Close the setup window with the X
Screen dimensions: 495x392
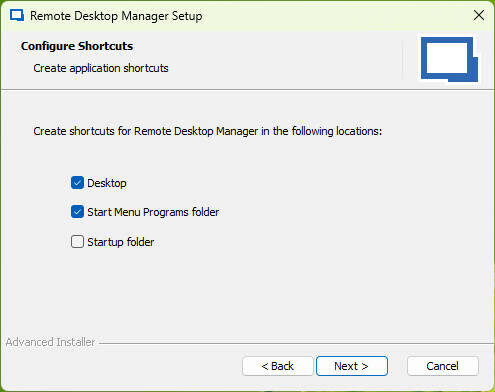(479, 15)
